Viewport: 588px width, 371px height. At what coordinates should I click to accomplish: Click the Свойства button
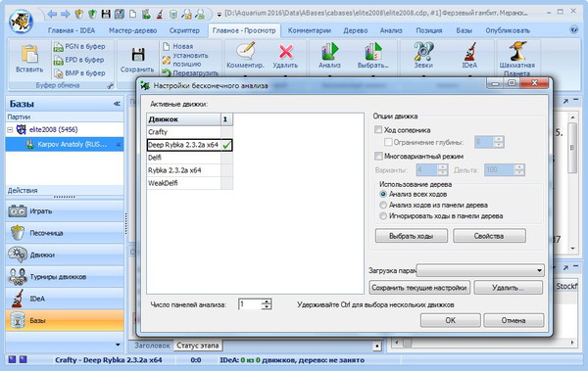point(489,236)
